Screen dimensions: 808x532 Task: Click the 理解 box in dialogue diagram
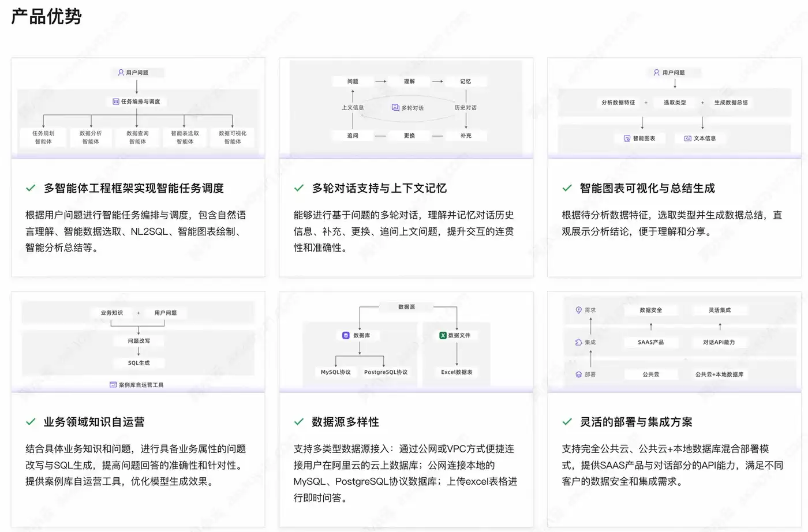coord(409,81)
